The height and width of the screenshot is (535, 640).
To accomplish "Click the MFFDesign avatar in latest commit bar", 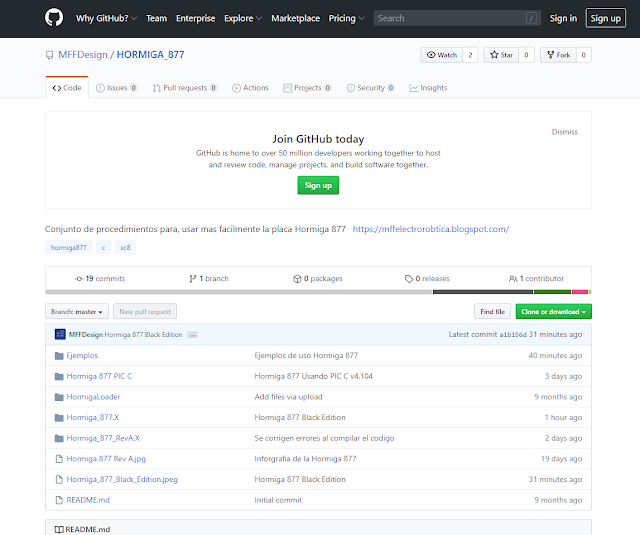I will pos(60,334).
